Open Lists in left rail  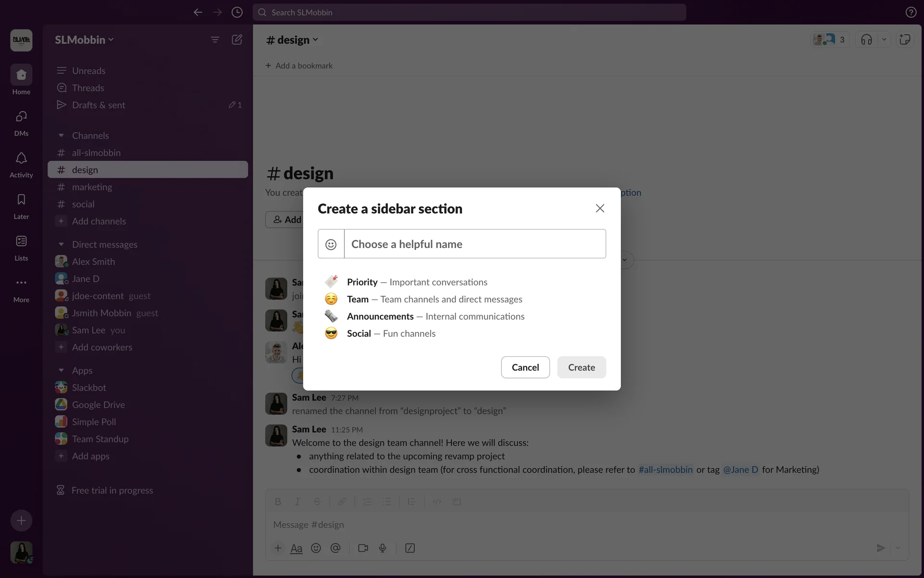pyautogui.click(x=21, y=247)
